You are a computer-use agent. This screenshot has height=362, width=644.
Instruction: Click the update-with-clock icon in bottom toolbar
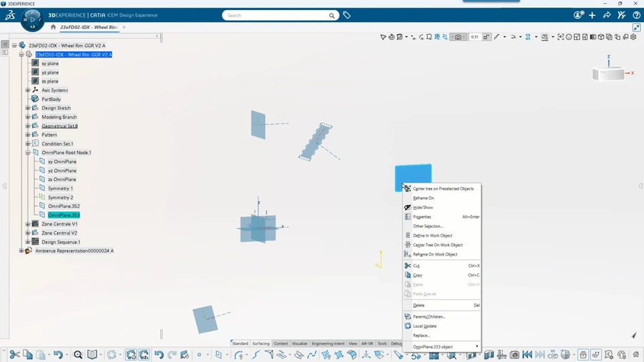point(131,355)
